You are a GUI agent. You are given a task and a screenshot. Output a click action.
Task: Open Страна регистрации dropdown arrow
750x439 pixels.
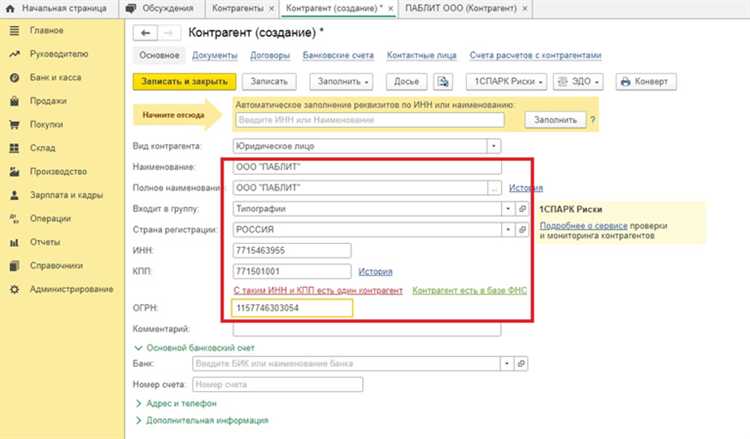point(508,230)
